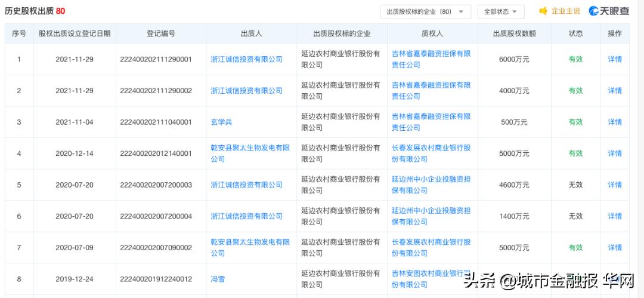
Task: Click the 质权人 column header
Action: 432,34
